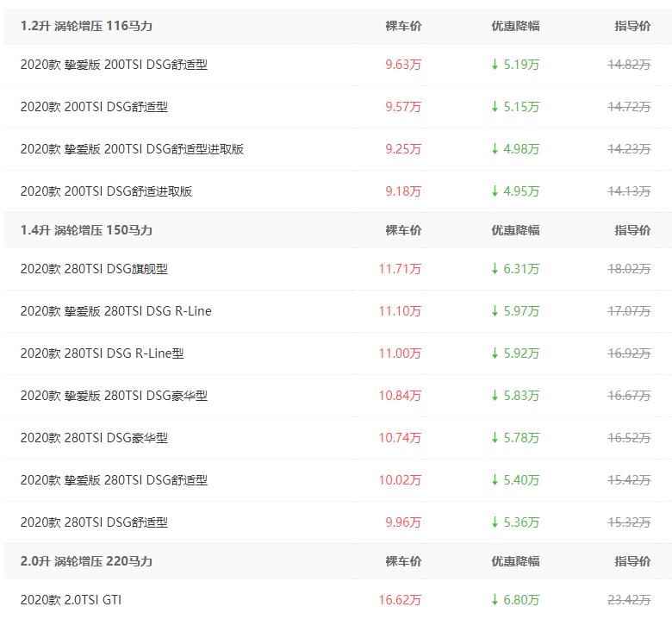
Task: Click the 9.63万 bare car price
Action: 403,65
